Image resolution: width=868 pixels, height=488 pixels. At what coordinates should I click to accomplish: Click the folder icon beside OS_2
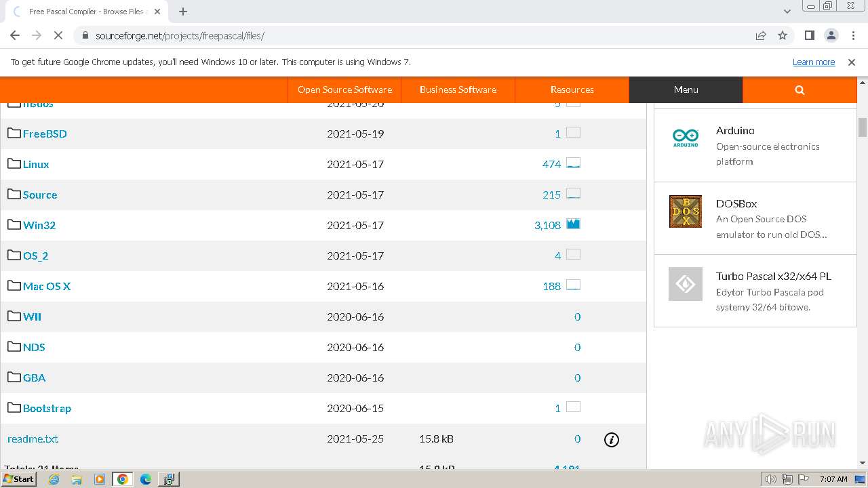point(14,255)
